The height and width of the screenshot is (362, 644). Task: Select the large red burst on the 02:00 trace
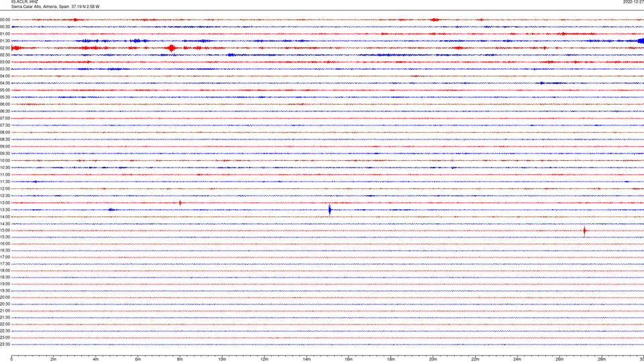(172, 48)
